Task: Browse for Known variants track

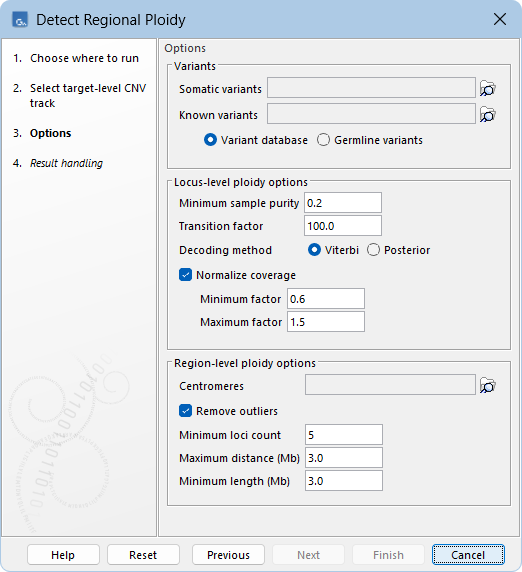Action: 488,115
